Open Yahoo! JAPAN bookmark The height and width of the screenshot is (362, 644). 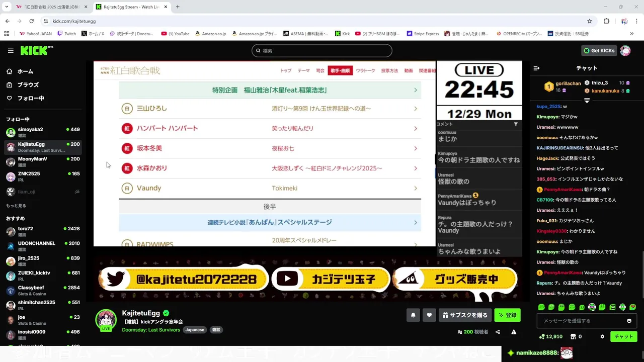[35, 34]
